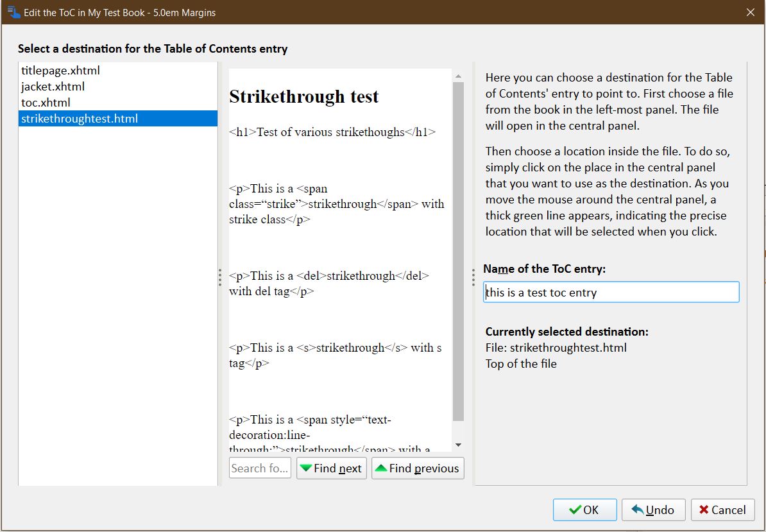Click the paragraph with strike class text

click(x=337, y=203)
